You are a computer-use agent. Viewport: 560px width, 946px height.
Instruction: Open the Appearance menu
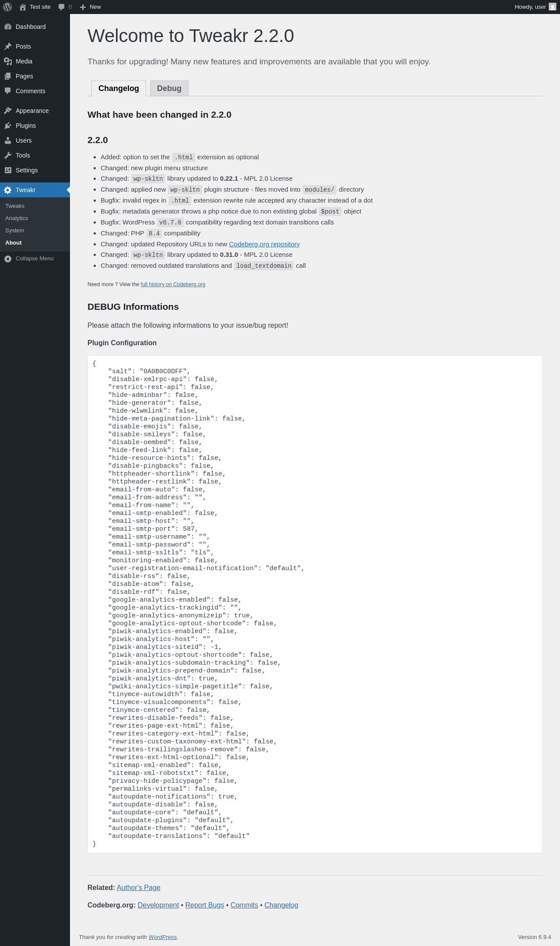[32, 111]
